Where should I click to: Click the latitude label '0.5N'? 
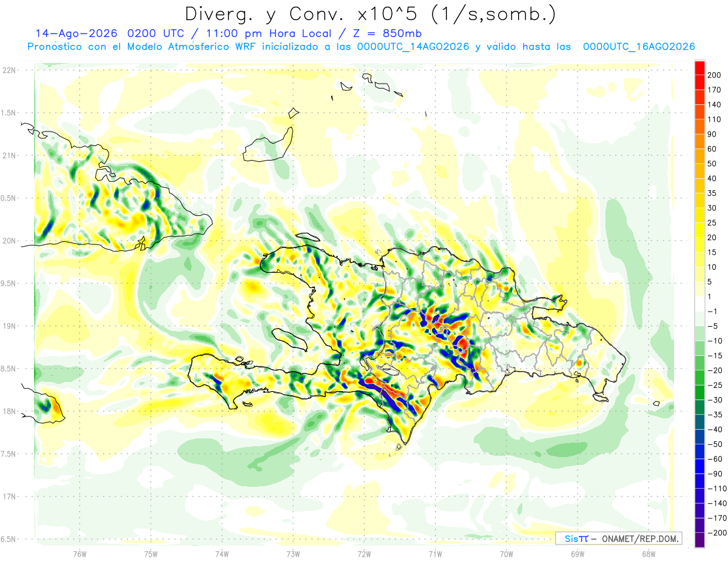[9, 198]
